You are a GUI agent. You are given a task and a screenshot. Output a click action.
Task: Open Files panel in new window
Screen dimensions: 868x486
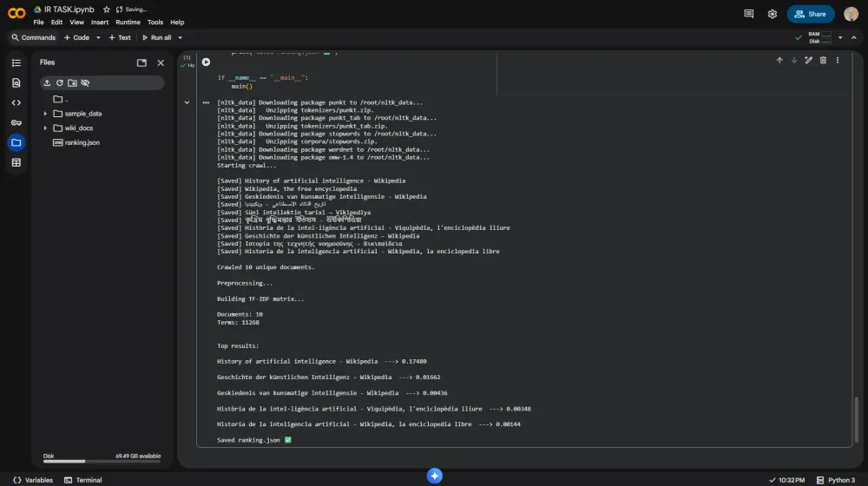141,62
